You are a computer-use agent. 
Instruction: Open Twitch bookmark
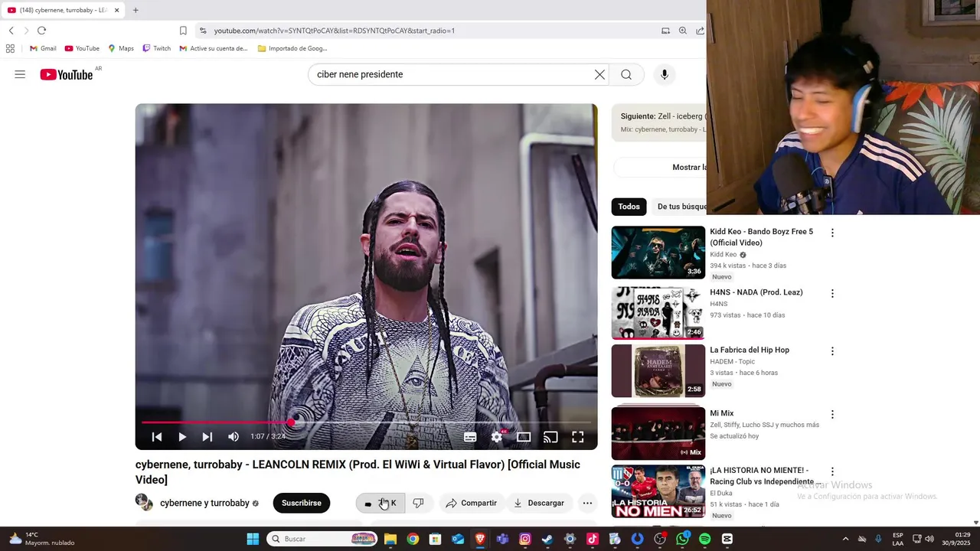point(157,48)
